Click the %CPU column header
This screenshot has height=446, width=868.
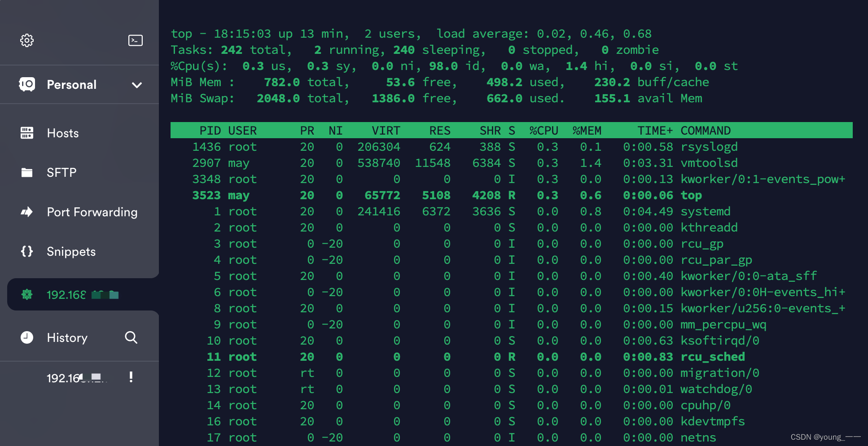coord(544,131)
